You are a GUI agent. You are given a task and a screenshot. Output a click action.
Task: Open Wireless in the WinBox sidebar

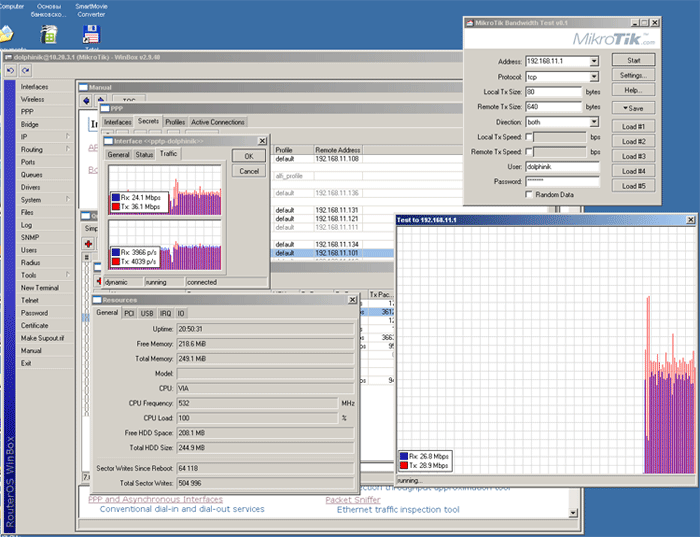point(33,99)
